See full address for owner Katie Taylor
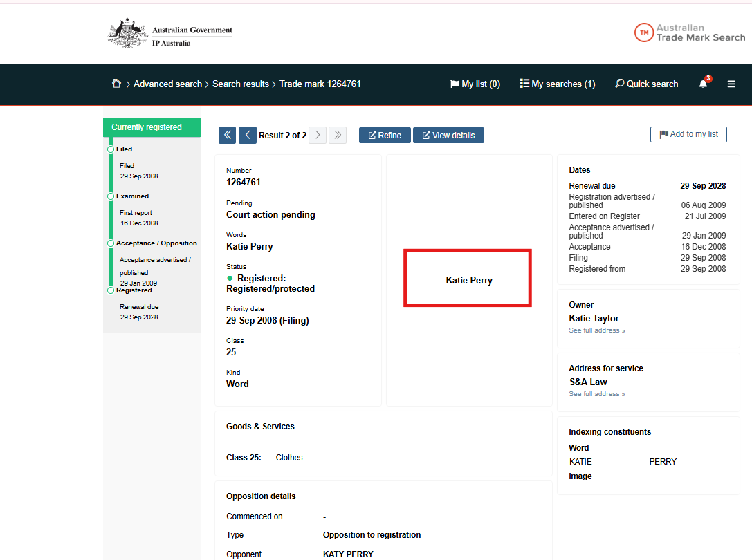This screenshot has width=752, height=560. 596,330
